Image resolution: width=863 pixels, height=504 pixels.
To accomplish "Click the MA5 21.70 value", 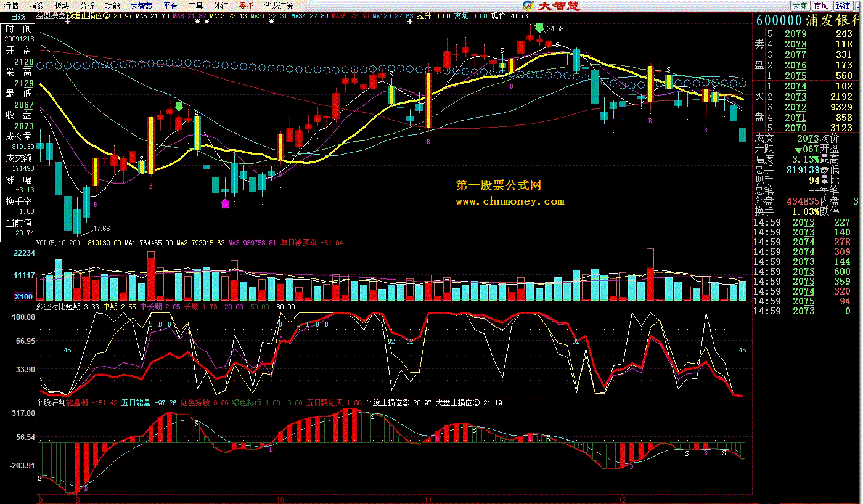I will (152, 16).
